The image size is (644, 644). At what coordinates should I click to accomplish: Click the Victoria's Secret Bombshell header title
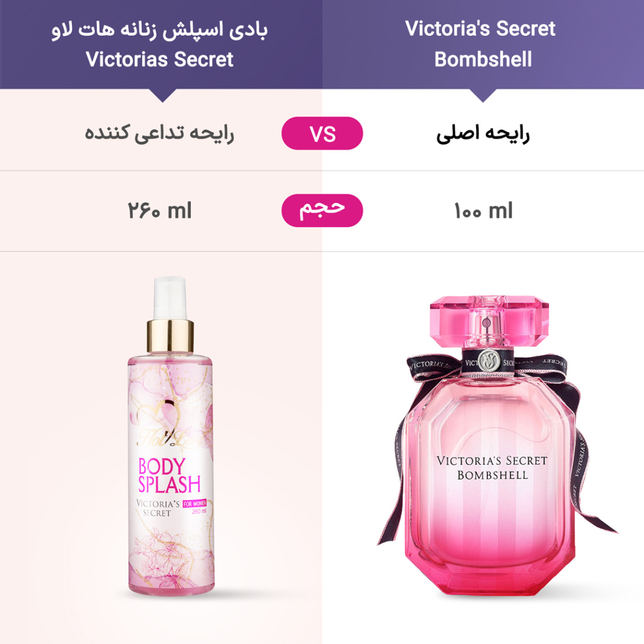[482, 43]
